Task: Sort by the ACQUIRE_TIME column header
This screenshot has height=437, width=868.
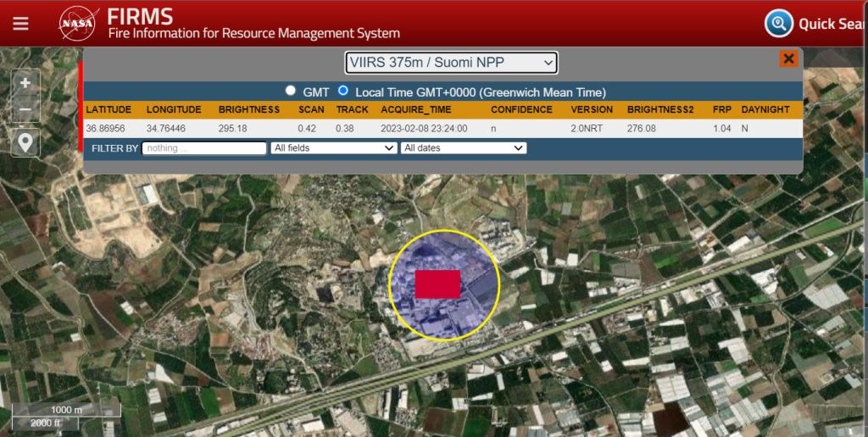Action: (415, 110)
